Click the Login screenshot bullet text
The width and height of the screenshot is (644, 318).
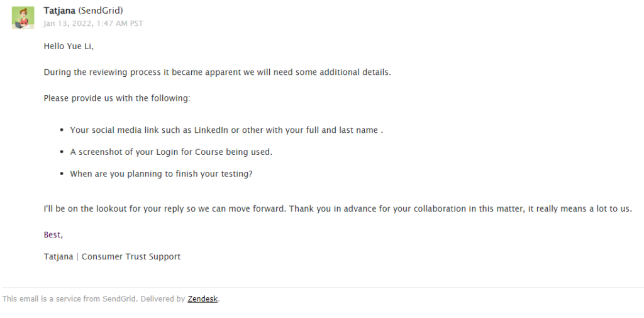(x=171, y=152)
